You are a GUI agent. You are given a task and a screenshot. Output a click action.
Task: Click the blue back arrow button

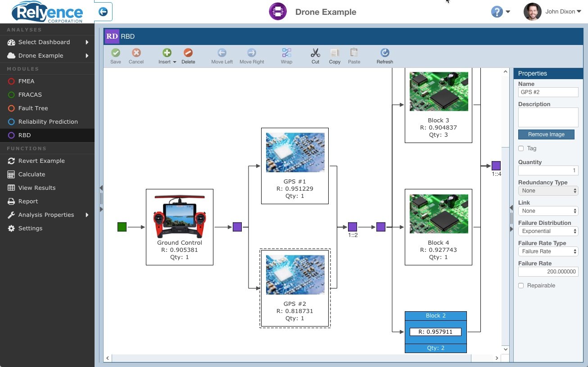(x=103, y=12)
